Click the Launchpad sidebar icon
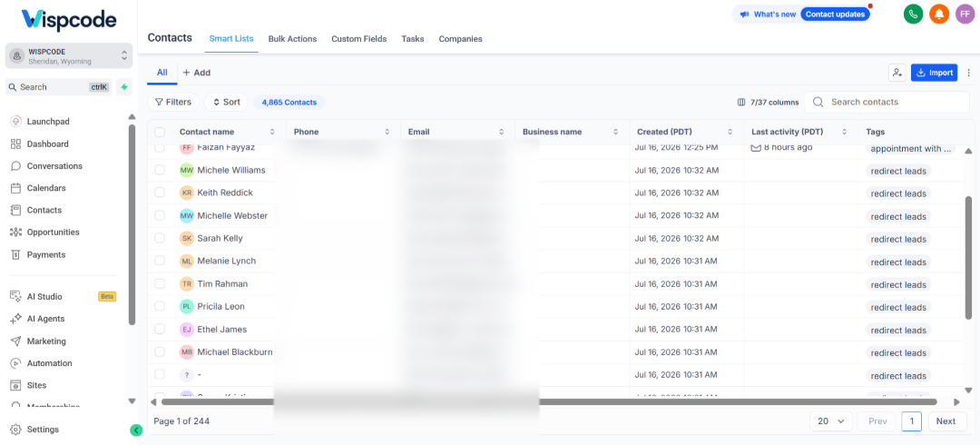The height and width of the screenshot is (445, 980). tap(16, 122)
